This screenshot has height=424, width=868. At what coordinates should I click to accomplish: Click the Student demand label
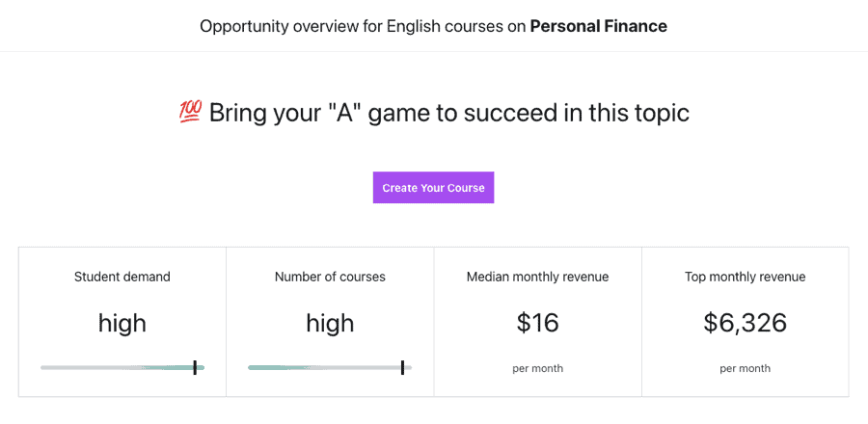[x=122, y=277]
